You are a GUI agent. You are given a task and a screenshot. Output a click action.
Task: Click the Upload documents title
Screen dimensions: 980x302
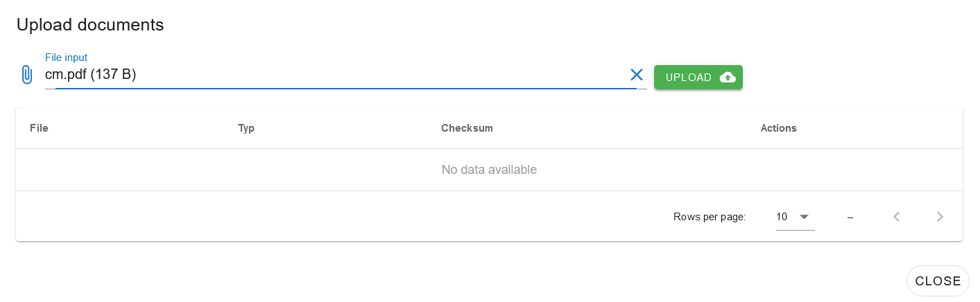[x=90, y=25]
